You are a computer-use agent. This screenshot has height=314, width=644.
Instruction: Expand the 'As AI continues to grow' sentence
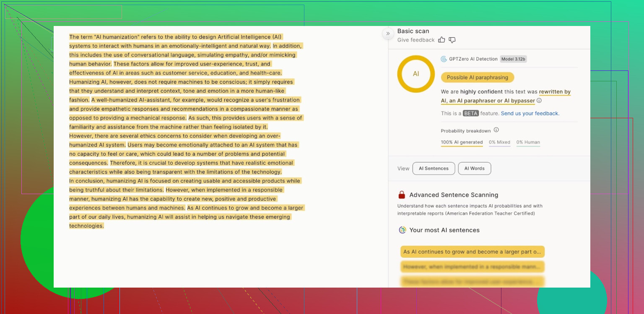click(472, 252)
